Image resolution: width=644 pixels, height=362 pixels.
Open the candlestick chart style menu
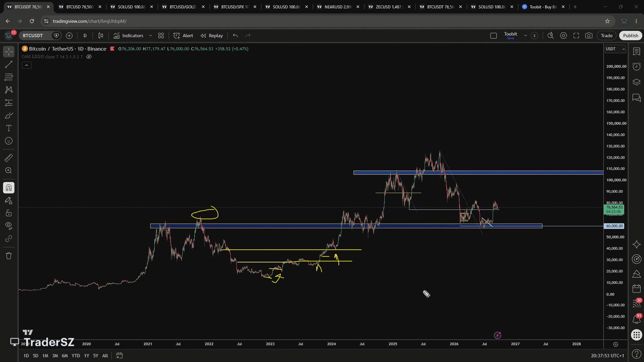pyautogui.click(x=101, y=36)
